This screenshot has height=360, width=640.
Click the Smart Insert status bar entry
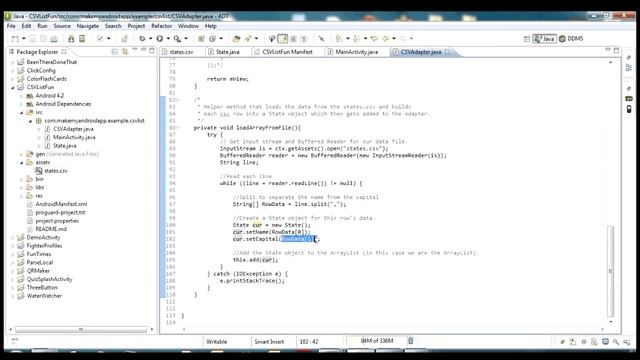(269, 342)
